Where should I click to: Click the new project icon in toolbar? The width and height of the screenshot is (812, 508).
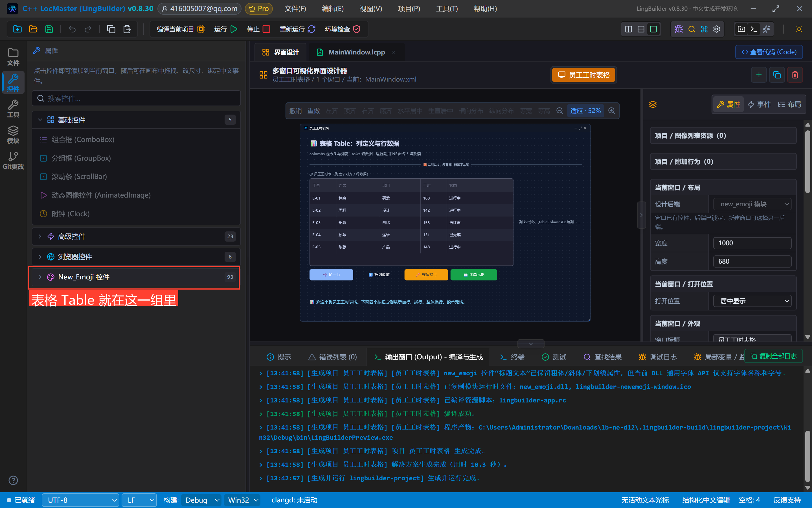17,29
